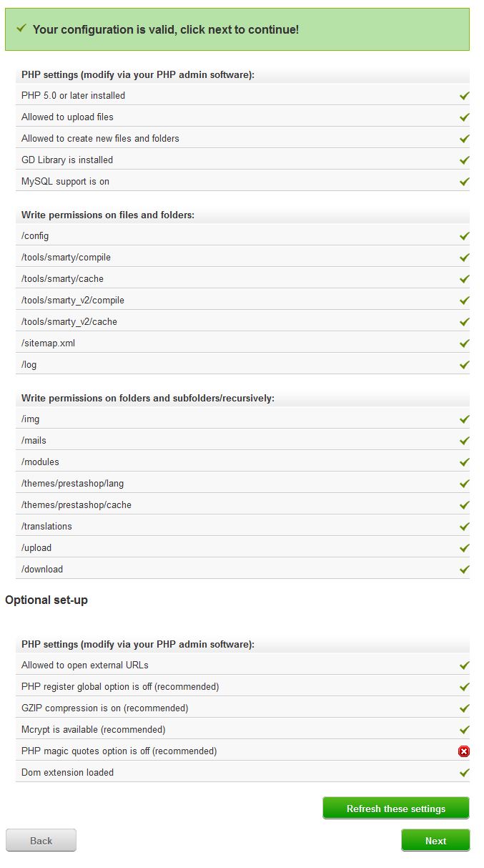The image size is (484, 868).
Task: Select the PHP magic quotes option row
Action: tap(242, 751)
